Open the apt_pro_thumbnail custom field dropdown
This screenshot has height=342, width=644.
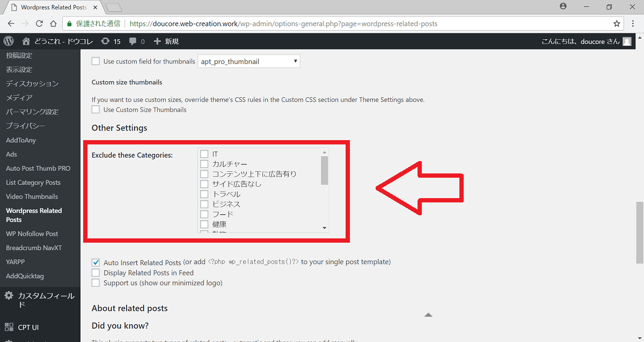click(x=249, y=61)
